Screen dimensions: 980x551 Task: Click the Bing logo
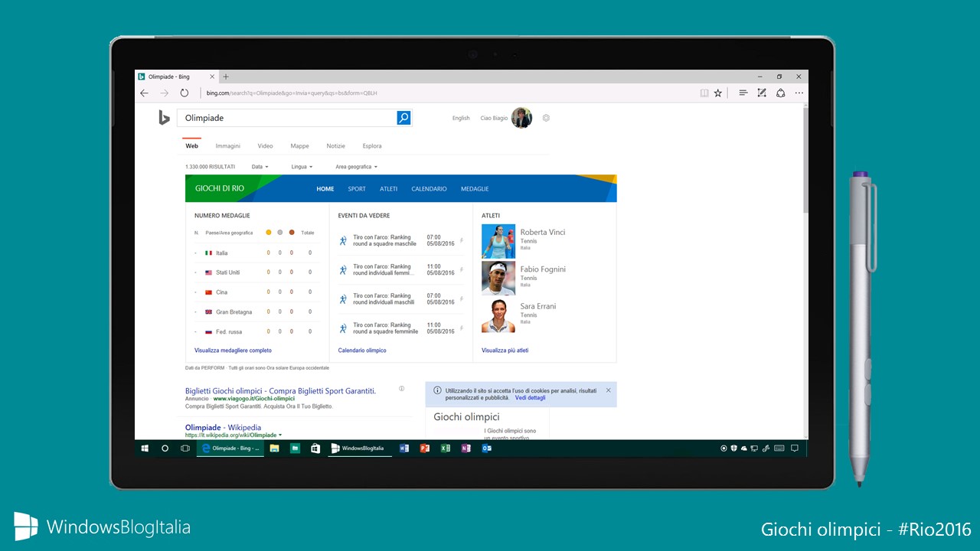pyautogui.click(x=164, y=117)
